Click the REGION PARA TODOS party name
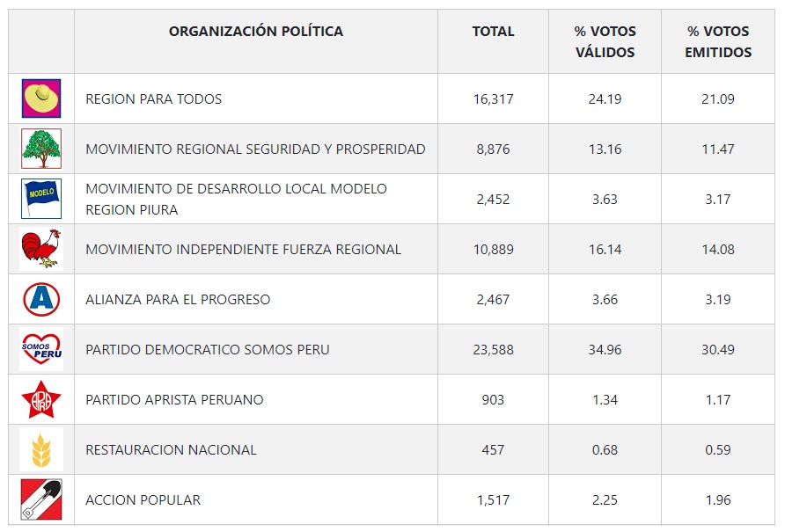 pos(153,99)
